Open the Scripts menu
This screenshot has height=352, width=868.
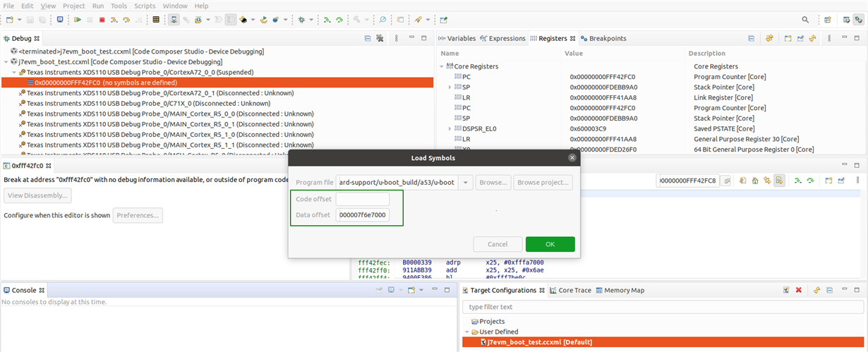145,6
